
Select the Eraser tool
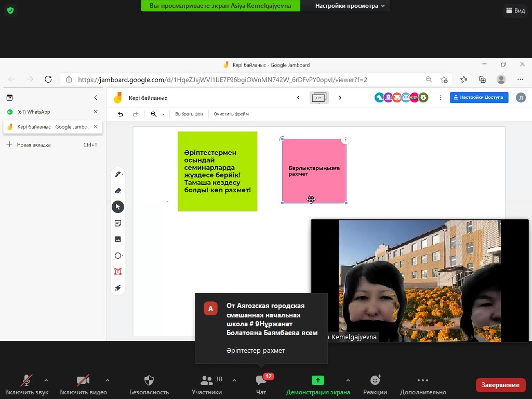pyautogui.click(x=118, y=191)
